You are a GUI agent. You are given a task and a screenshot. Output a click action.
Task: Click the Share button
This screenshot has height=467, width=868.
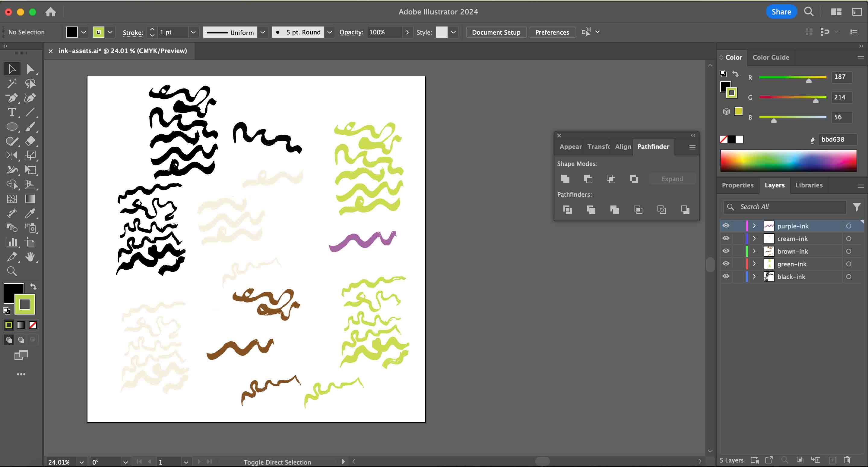[781, 12]
